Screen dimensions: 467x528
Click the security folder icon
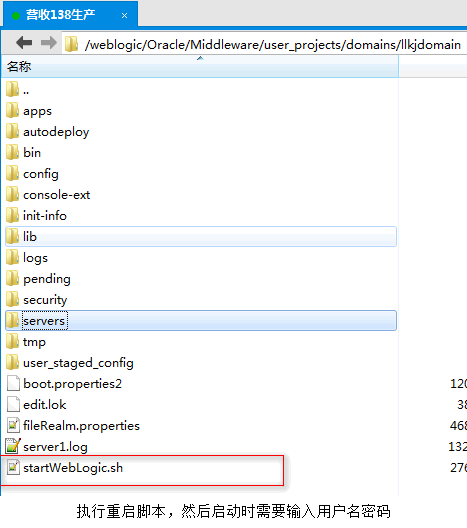(x=12, y=299)
